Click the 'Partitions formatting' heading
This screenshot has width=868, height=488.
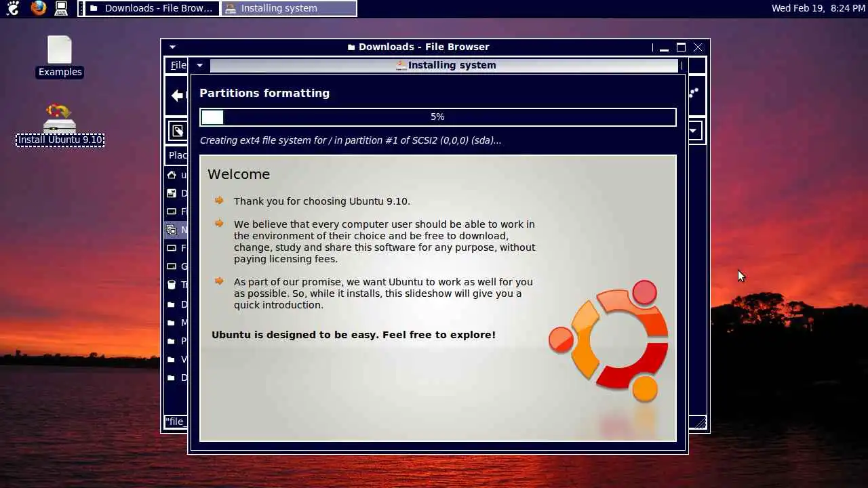pyautogui.click(x=264, y=94)
